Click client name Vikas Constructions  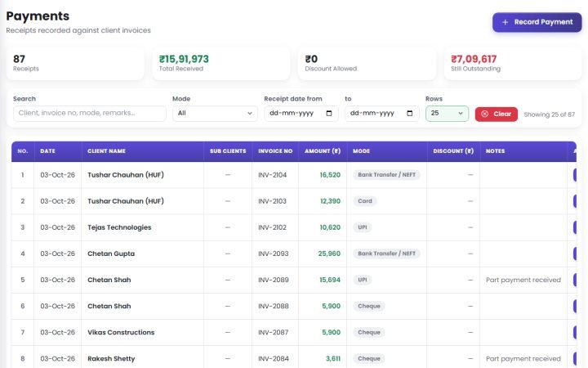coord(121,333)
